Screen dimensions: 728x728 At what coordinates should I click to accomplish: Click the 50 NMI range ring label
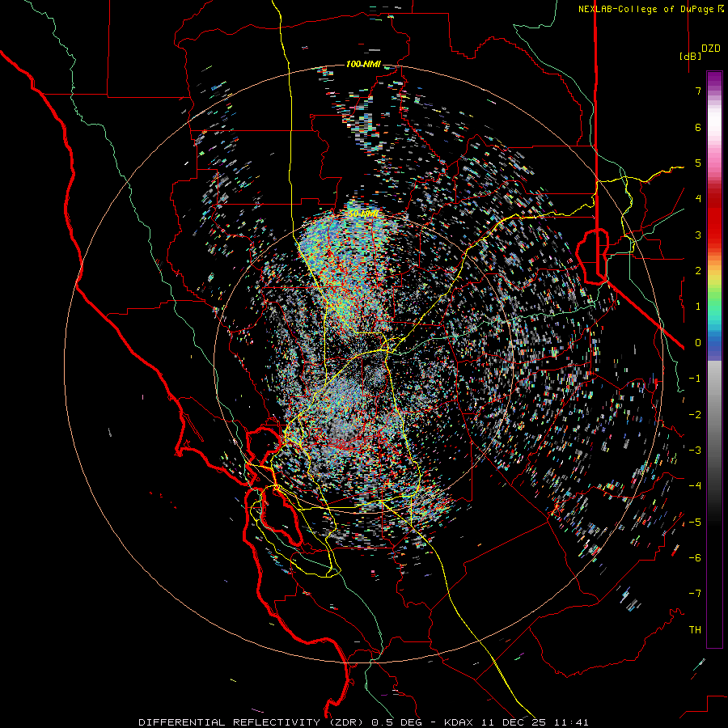(363, 214)
